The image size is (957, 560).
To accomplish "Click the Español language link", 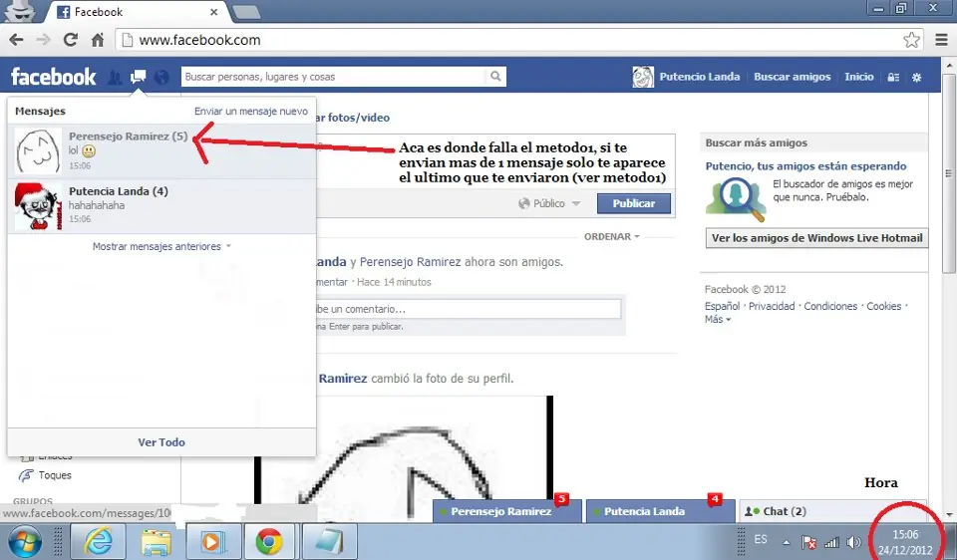I will click(x=722, y=306).
